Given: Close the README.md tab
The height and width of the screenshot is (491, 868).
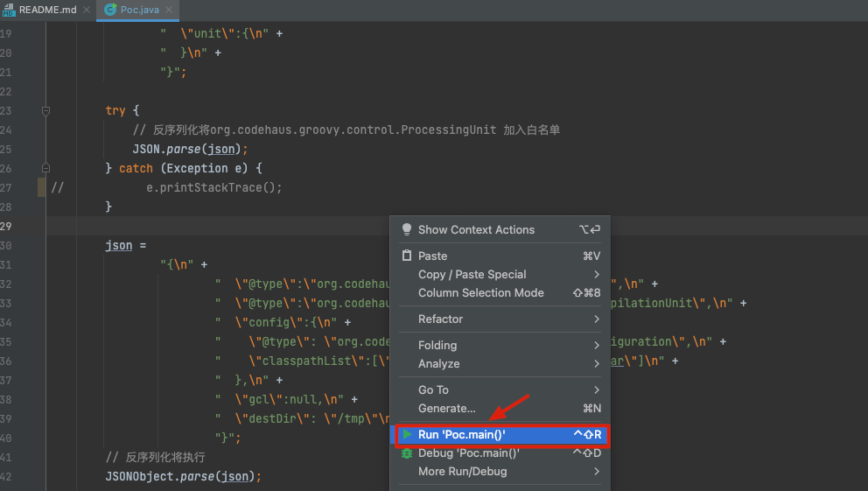Looking at the screenshot, I should [87, 10].
